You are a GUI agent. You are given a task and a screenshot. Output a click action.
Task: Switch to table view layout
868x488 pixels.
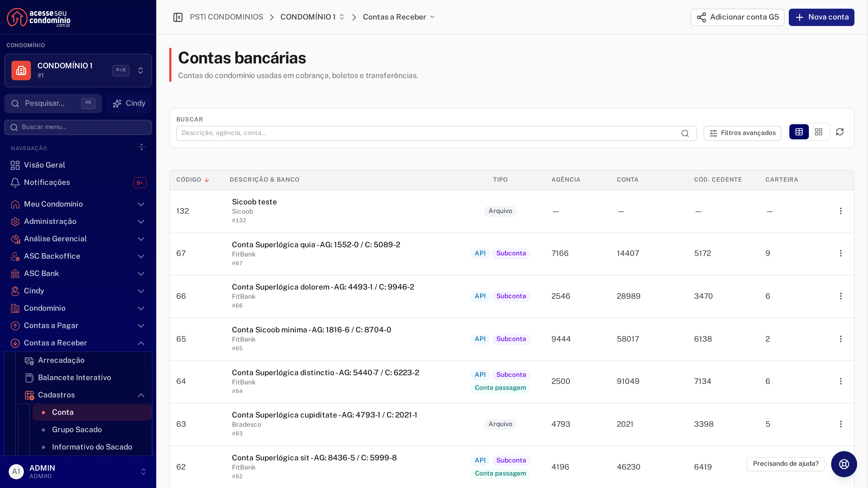(x=799, y=132)
